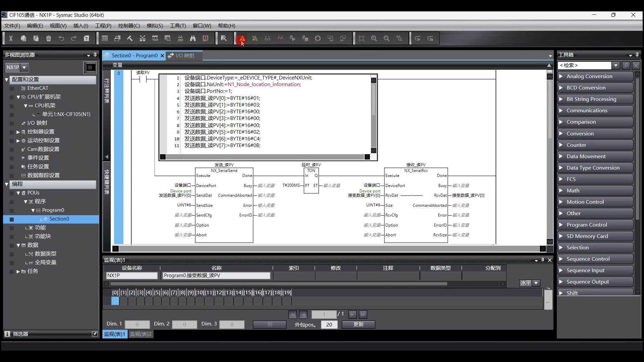Click the ladder editor horizontal scrollbar
Screen dimensions: 644x362
(329, 249)
